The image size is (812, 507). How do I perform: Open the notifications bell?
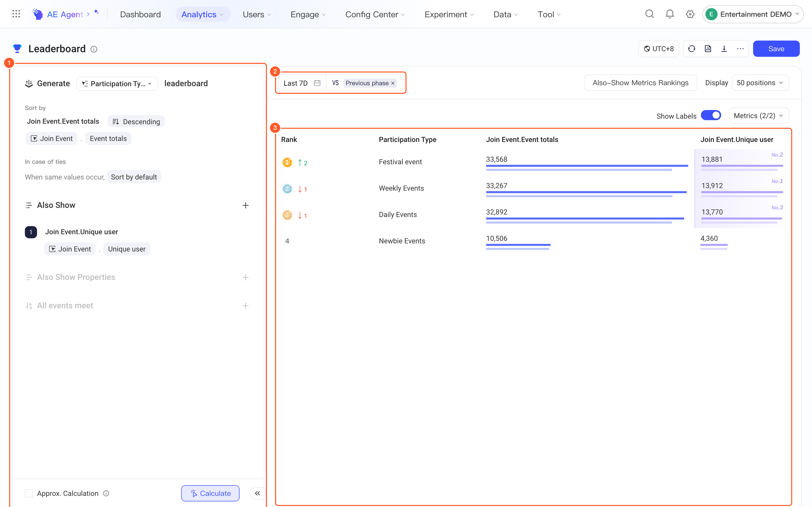670,14
